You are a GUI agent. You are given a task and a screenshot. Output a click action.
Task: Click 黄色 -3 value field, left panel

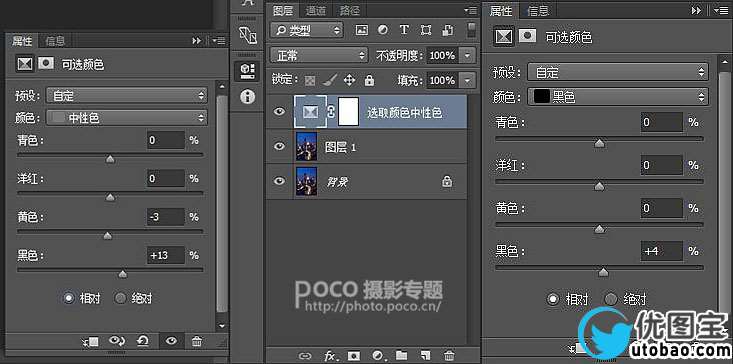point(166,217)
